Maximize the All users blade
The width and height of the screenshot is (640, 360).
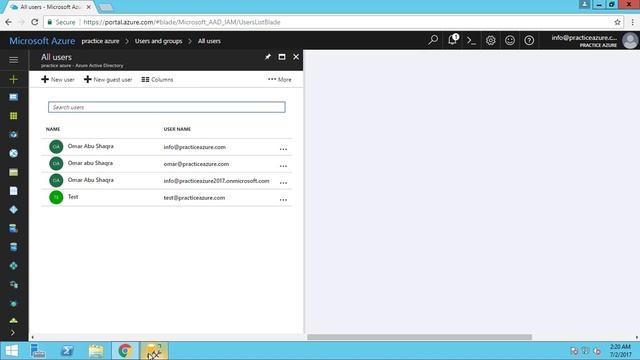point(282,57)
